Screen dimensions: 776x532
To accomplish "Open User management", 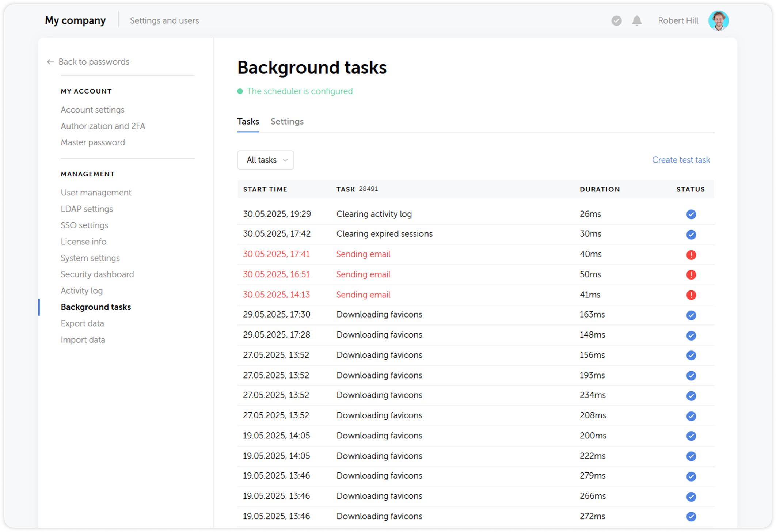I will coord(96,193).
